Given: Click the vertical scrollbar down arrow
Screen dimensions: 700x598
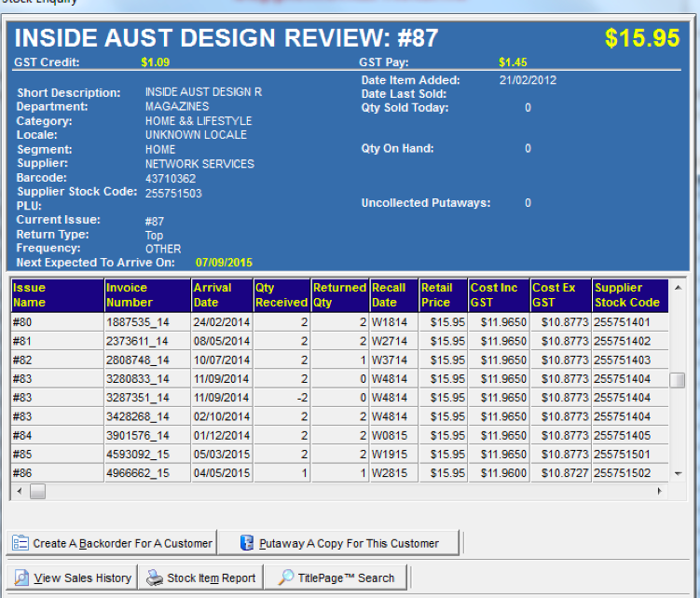Looking at the screenshot, I should click(x=678, y=474).
